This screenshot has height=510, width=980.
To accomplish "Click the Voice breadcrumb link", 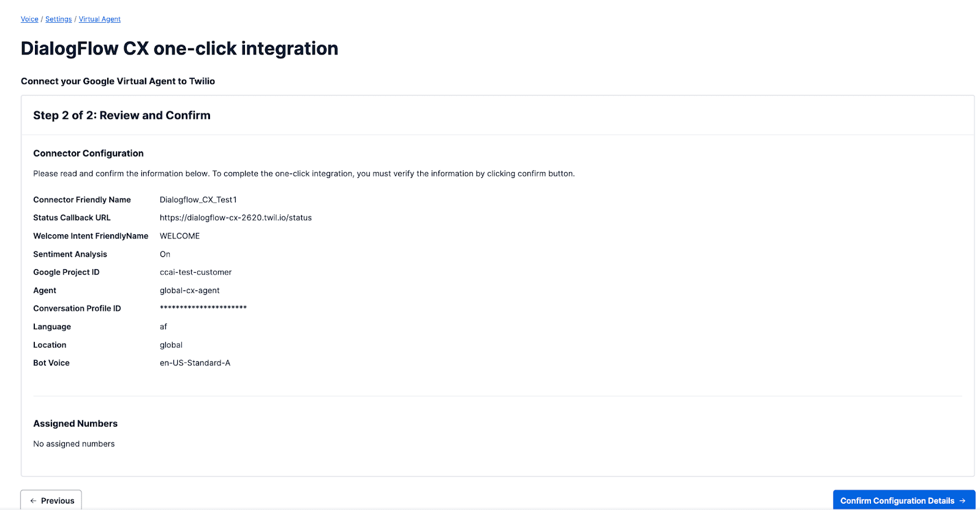I will coord(29,19).
